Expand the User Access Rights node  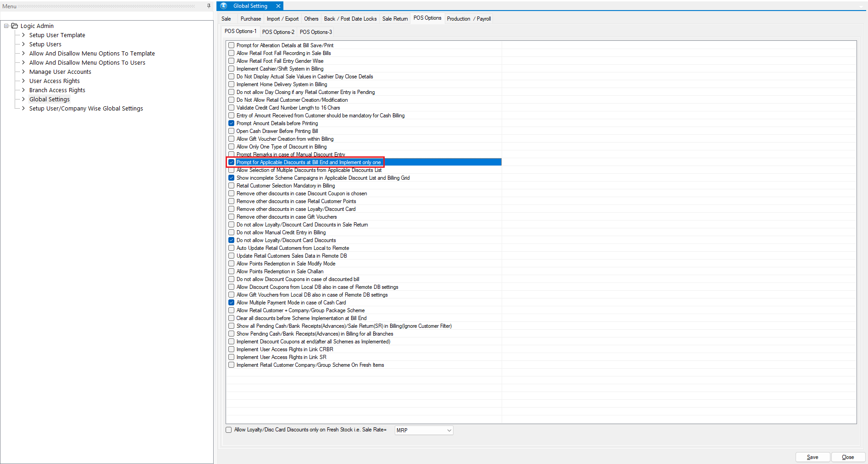(x=23, y=81)
